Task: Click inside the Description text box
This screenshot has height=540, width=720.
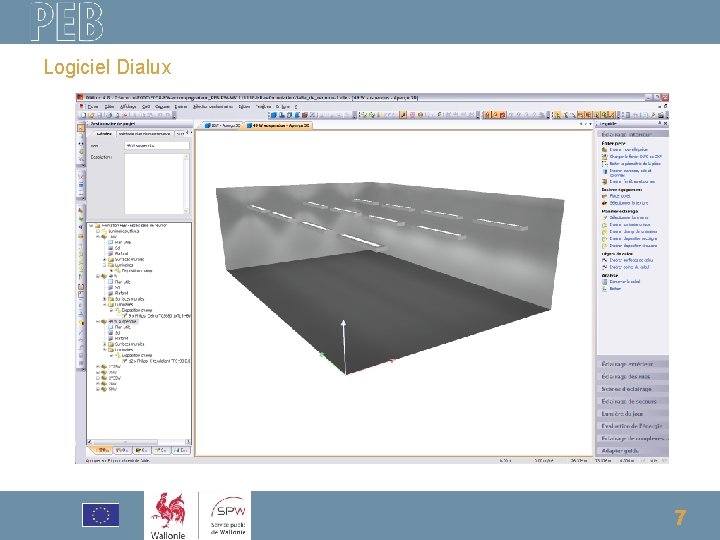Action: coord(154,183)
